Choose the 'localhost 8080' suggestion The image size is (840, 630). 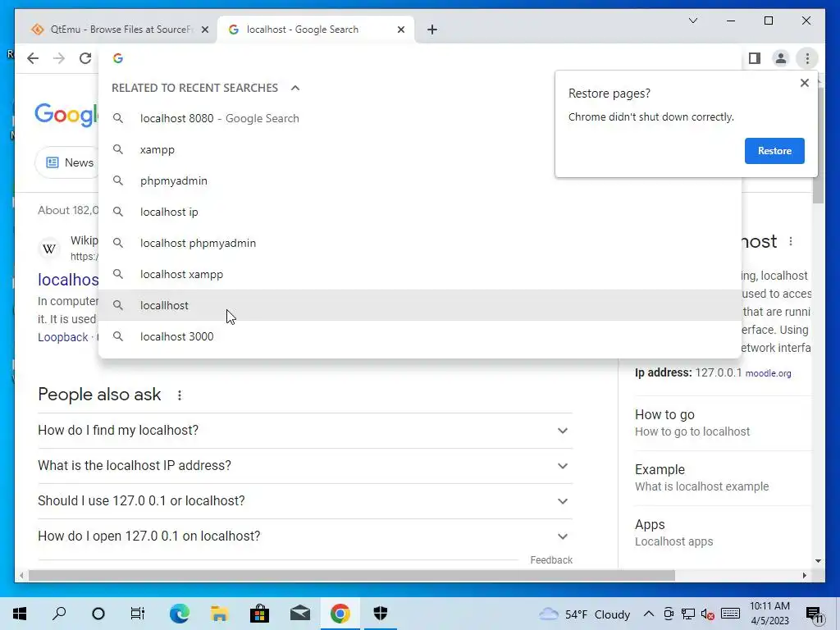(x=420, y=118)
